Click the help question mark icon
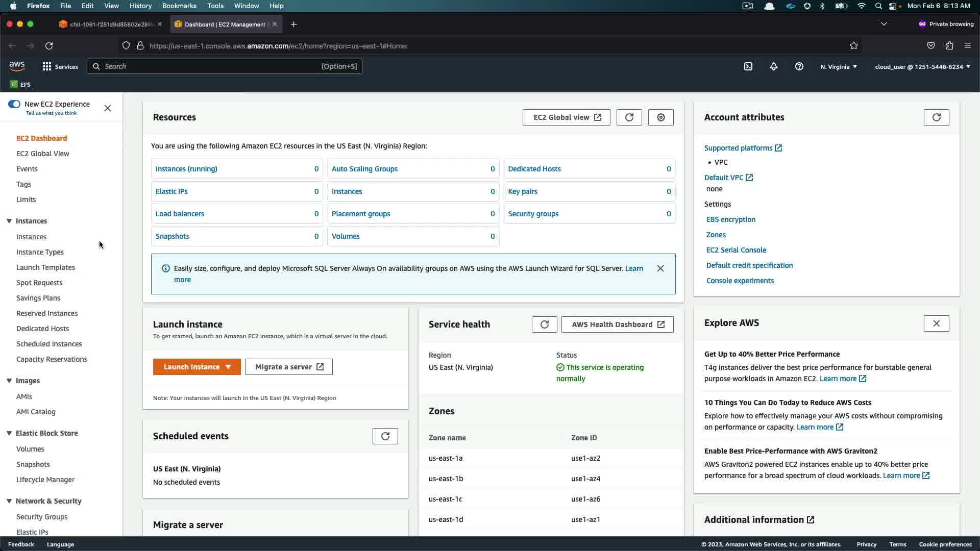Image resolution: width=980 pixels, height=551 pixels. point(799,66)
